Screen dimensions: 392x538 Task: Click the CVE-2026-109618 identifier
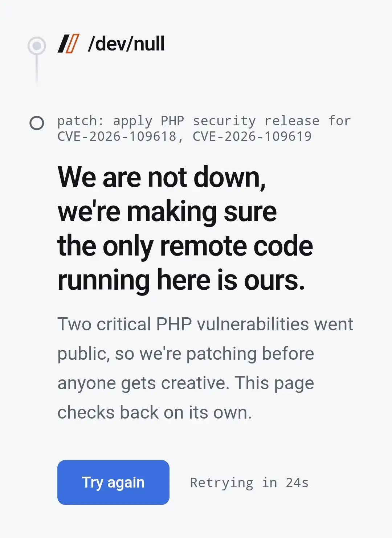tap(117, 136)
